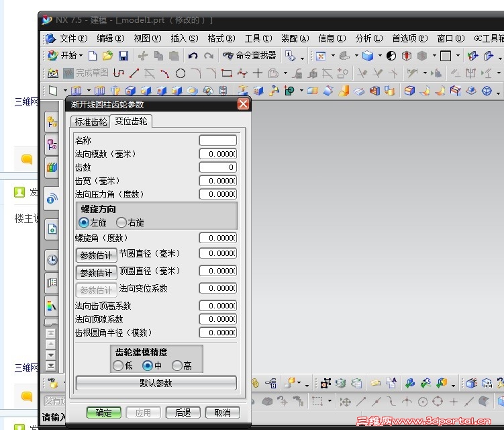This screenshot has height=430, width=504.
Task: Click the 名称 input field
Action: pos(218,140)
